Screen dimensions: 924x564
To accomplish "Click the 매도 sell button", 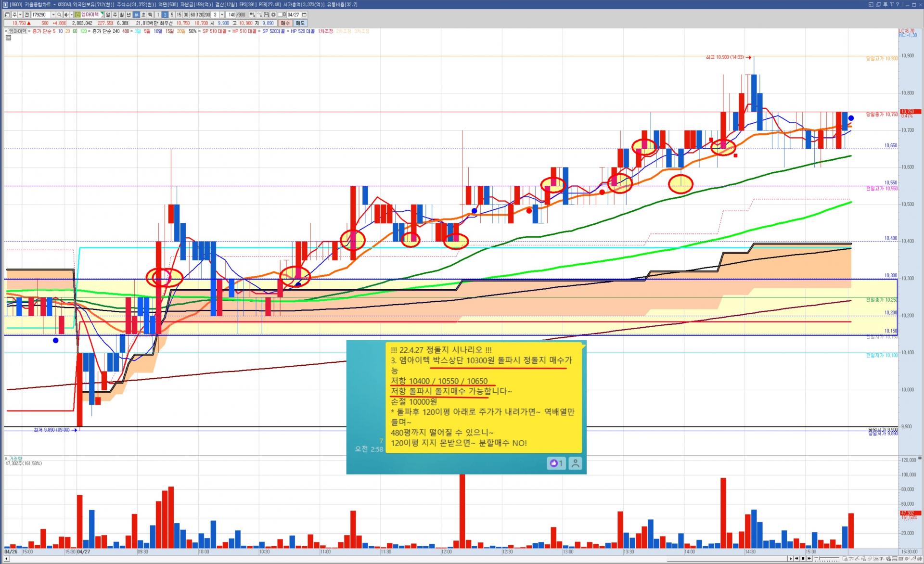I will point(300,23).
